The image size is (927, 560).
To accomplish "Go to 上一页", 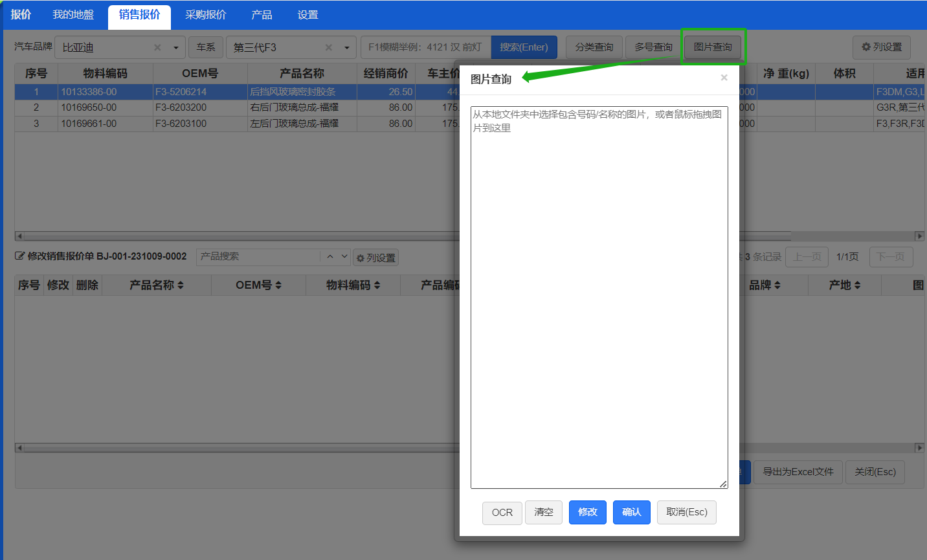I will click(807, 257).
